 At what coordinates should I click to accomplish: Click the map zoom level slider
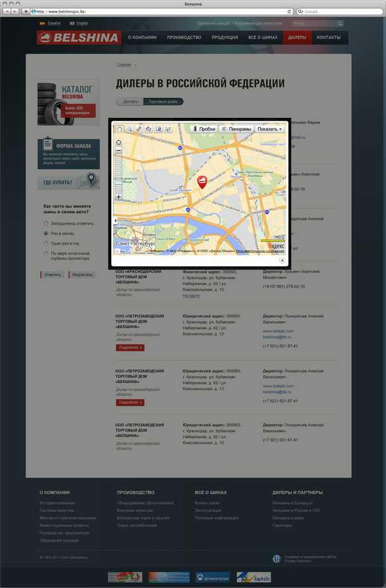tap(119, 173)
